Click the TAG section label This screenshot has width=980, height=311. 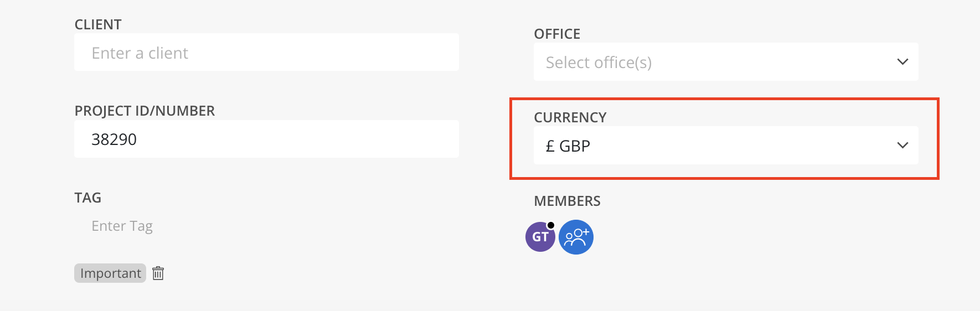pyautogui.click(x=88, y=198)
